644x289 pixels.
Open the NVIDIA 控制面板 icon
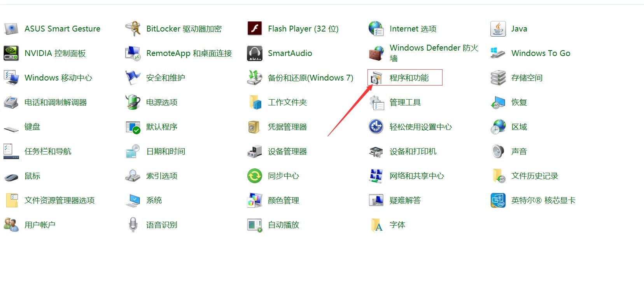pyautogui.click(x=11, y=53)
